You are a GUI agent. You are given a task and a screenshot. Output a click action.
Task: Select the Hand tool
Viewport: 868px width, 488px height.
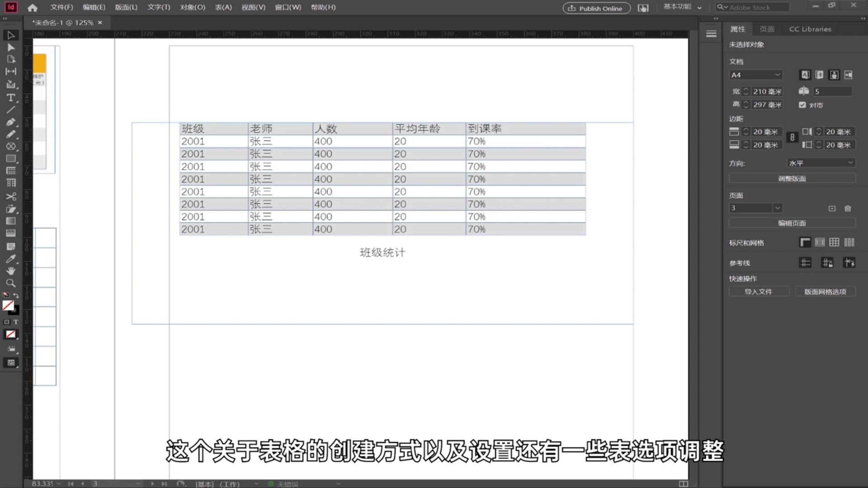pyautogui.click(x=11, y=271)
